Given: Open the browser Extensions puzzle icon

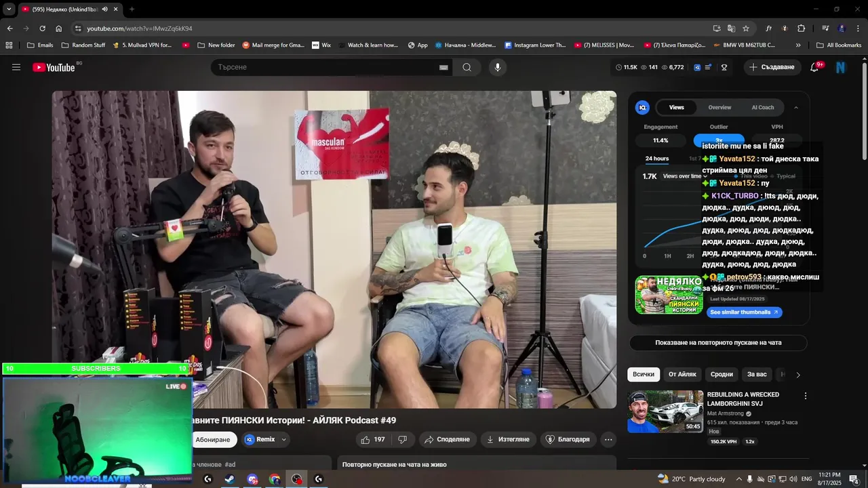Looking at the screenshot, I should 802,28.
